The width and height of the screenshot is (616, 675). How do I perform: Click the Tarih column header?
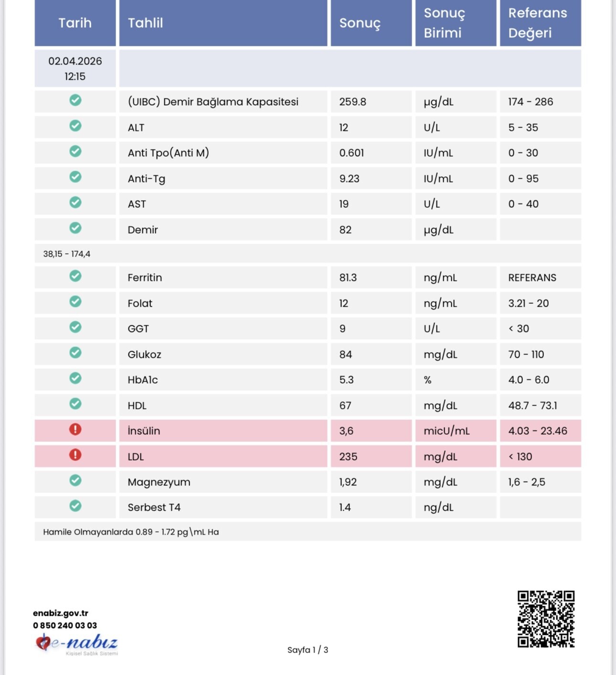click(x=75, y=23)
